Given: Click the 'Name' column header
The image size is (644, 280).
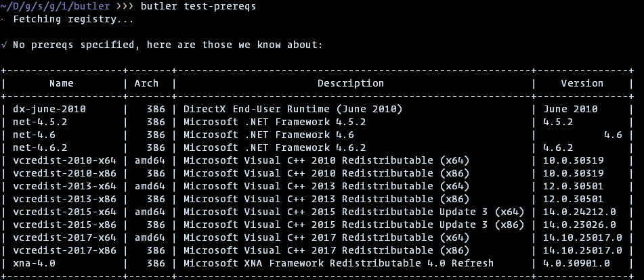Looking at the screenshot, I should (x=61, y=83).
